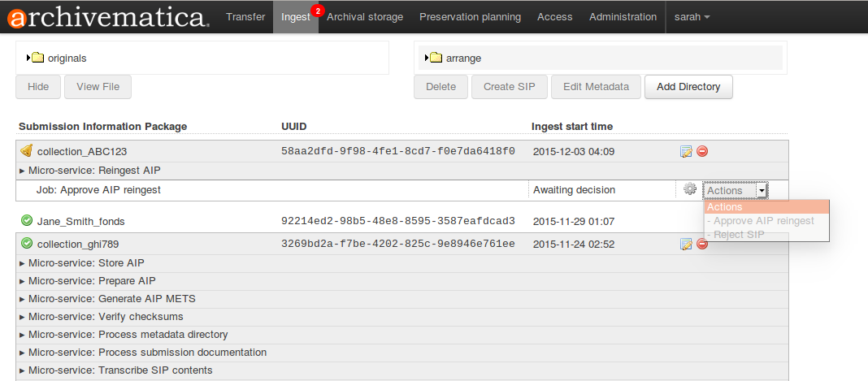Click green checkmark icon beside Jane_Smith_fonds
The image size is (868, 381).
point(27,221)
